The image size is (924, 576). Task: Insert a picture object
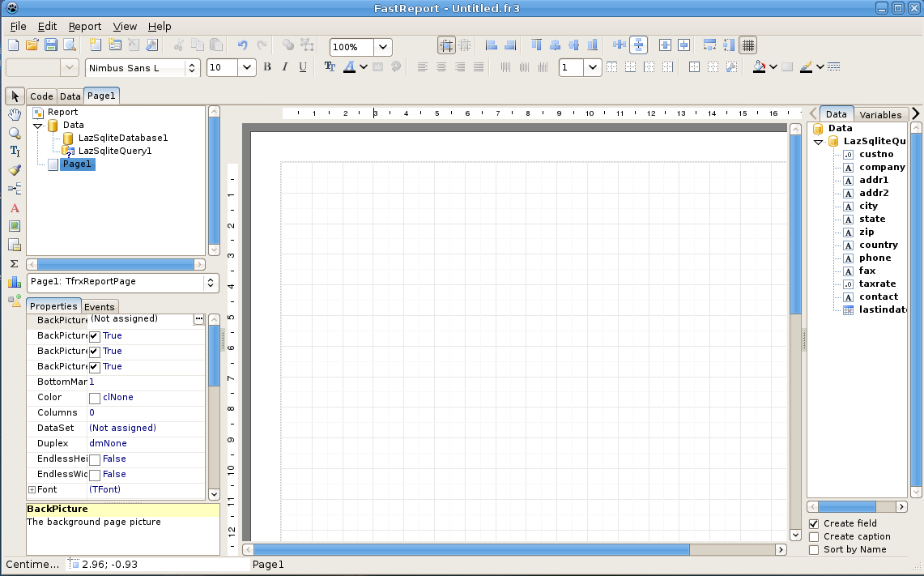(14, 226)
